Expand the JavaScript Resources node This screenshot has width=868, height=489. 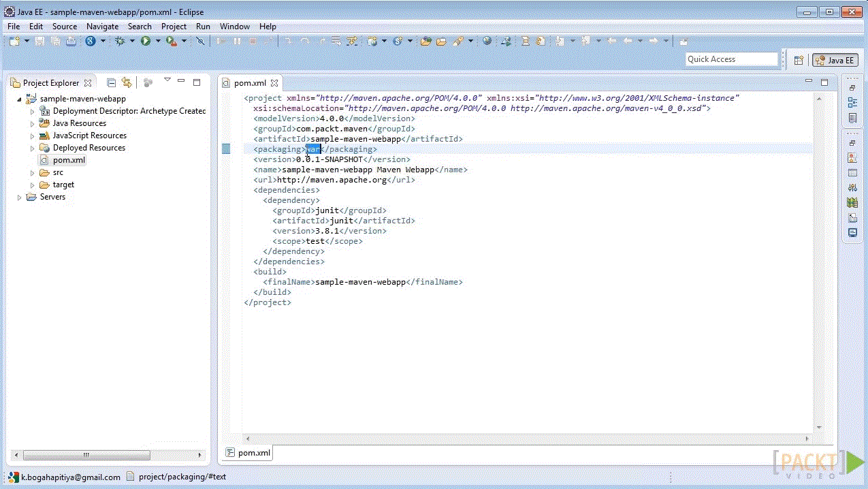(32, 136)
